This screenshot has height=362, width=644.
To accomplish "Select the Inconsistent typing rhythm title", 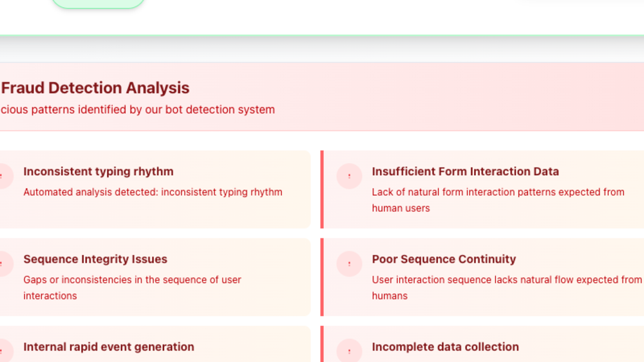I will point(99,171).
